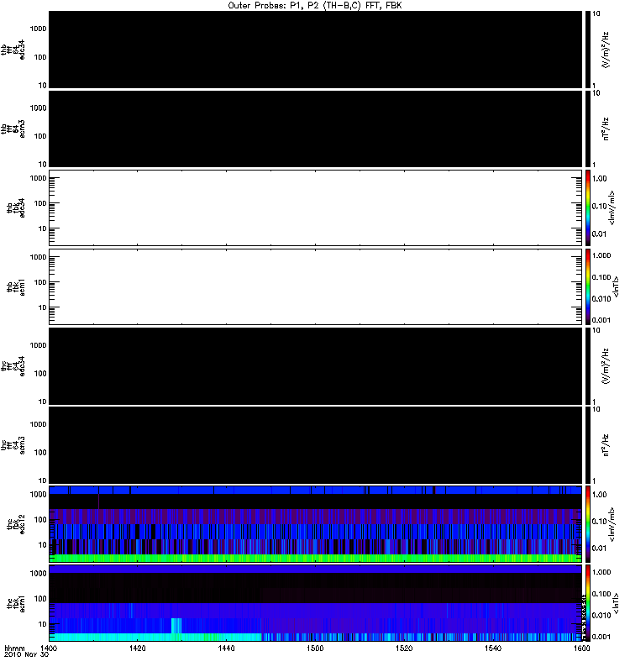Click the "hhmm" axis unit label
The height and width of the screenshot is (672, 630).
pos(14,648)
